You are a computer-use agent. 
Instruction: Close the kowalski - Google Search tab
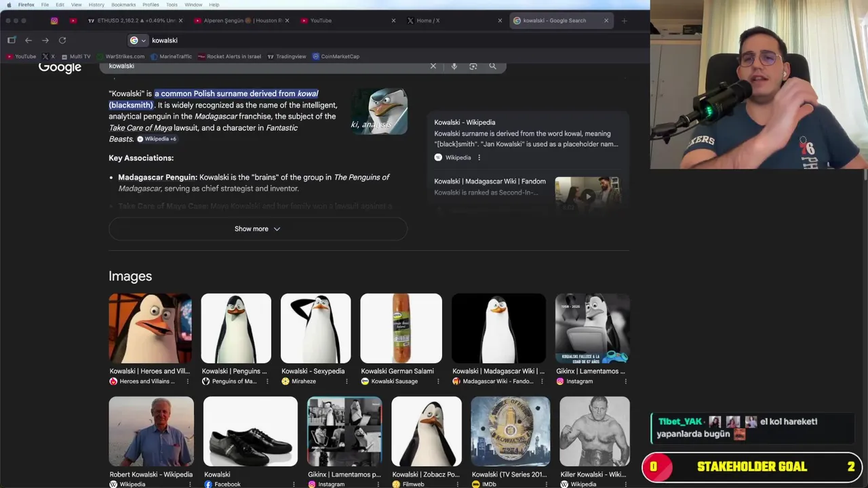pyautogui.click(x=606, y=20)
